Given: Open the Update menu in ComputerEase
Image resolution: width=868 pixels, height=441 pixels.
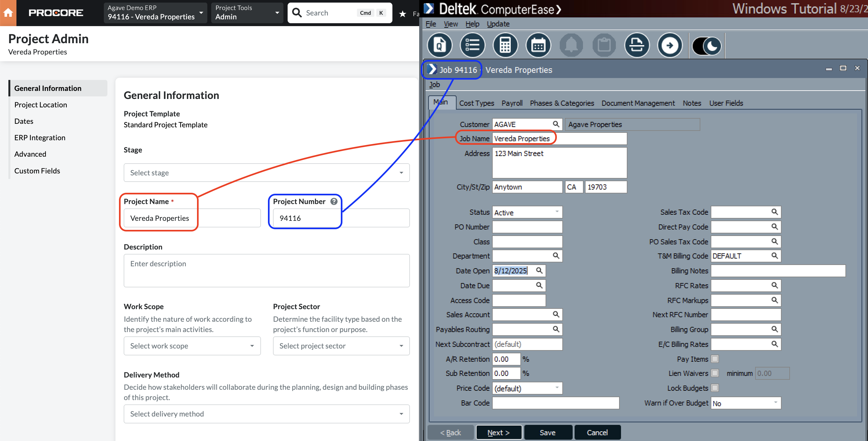Looking at the screenshot, I should 498,24.
